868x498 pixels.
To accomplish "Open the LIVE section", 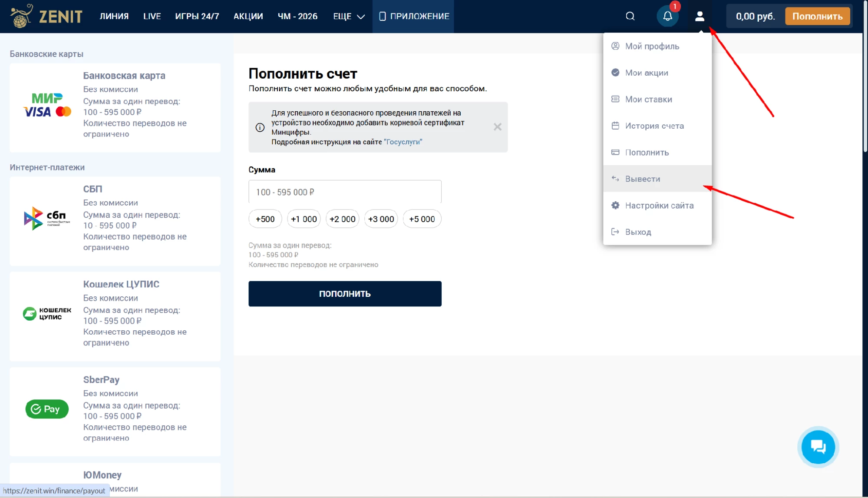I will pyautogui.click(x=152, y=16).
